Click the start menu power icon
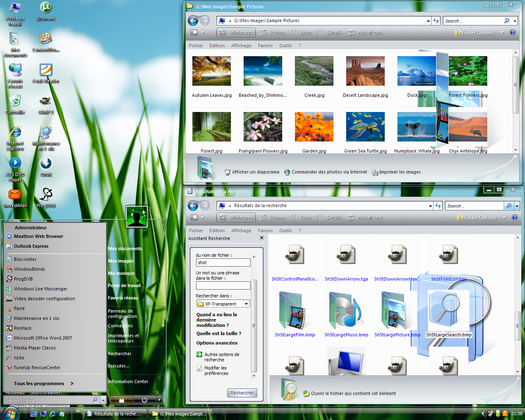 click(144, 399)
